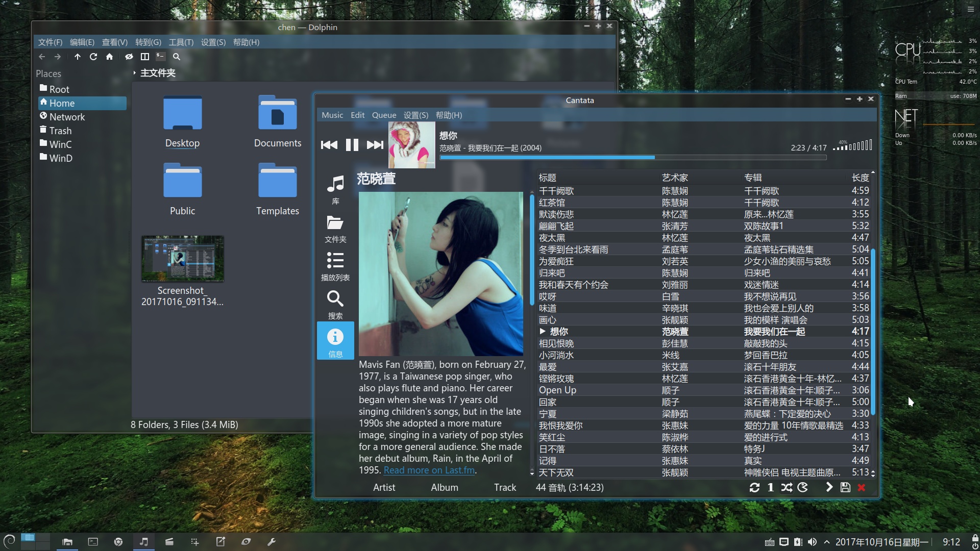Open the 播放列表 playlists view
The height and width of the screenshot is (551, 980).
[335, 266]
